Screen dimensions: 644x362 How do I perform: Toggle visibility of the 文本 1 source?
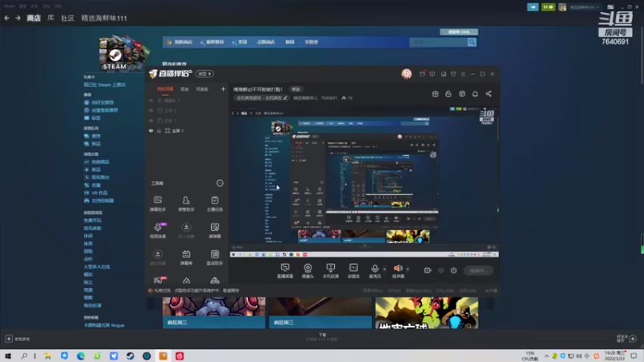click(x=151, y=121)
